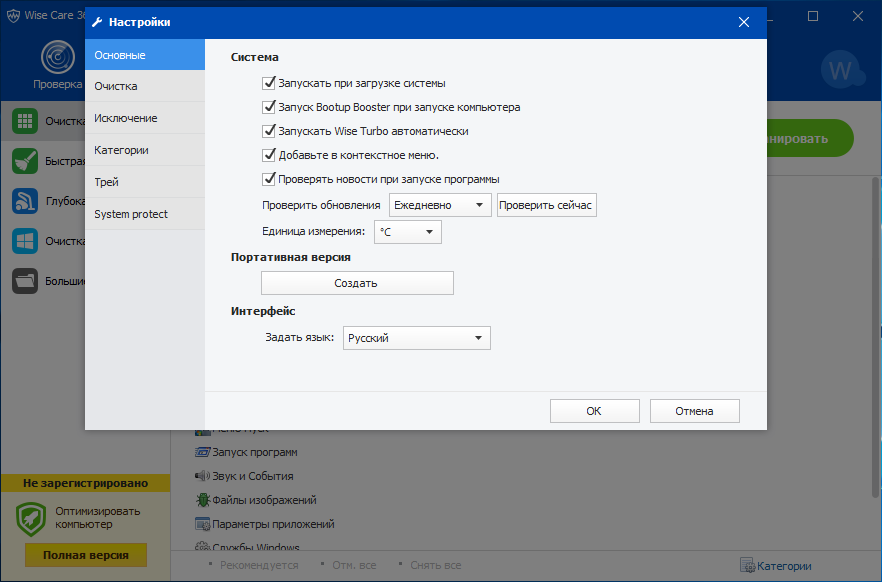882x582 pixels.
Task: Switch to the Исключение settings tab
Action: coord(145,118)
